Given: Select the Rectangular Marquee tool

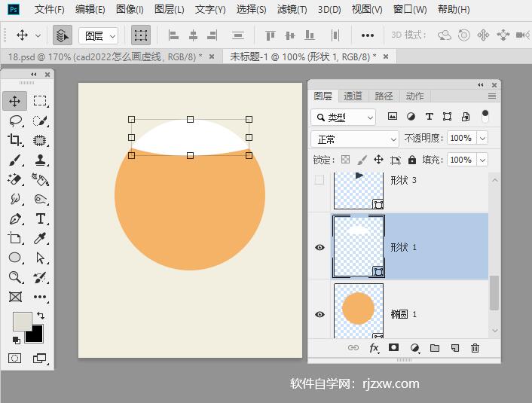Looking at the screenshot, I should pyautogui.click(x=40, y=101).
